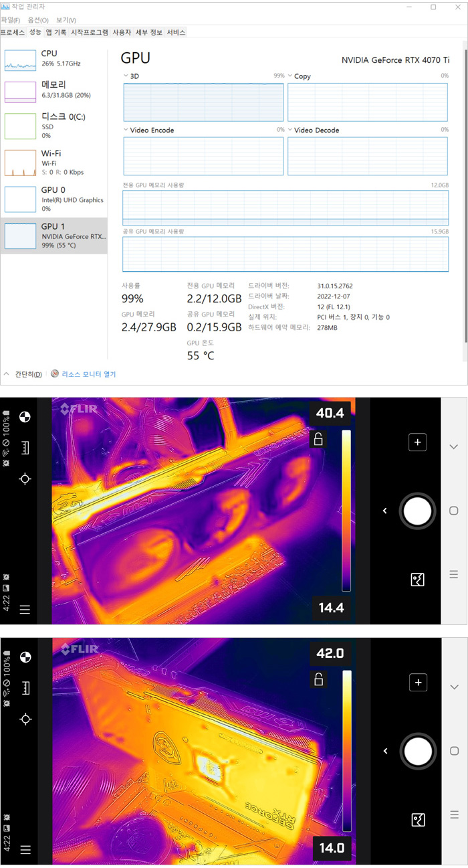Click the 3D usage graph
468x868 pixels.
(x=204, y=102)
